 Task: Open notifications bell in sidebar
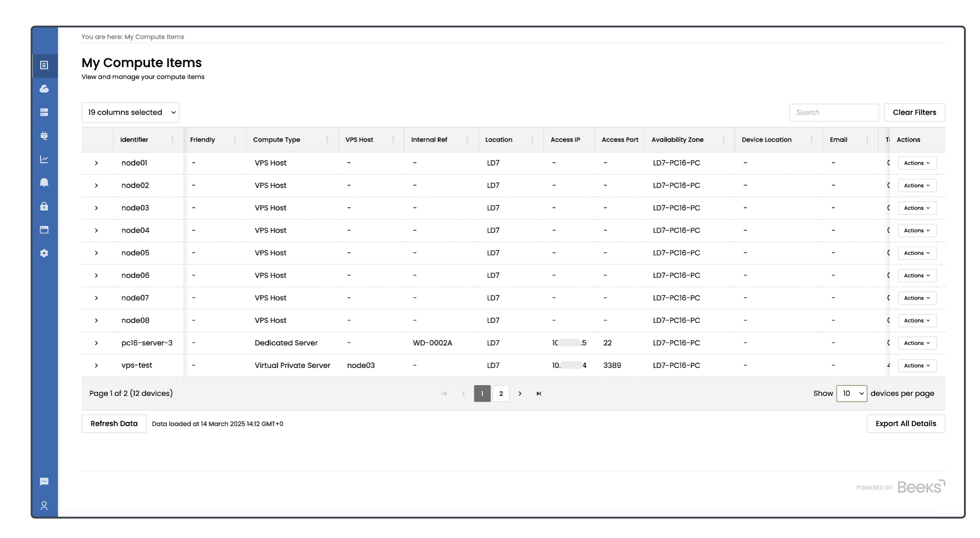click(x=44, y=183)
